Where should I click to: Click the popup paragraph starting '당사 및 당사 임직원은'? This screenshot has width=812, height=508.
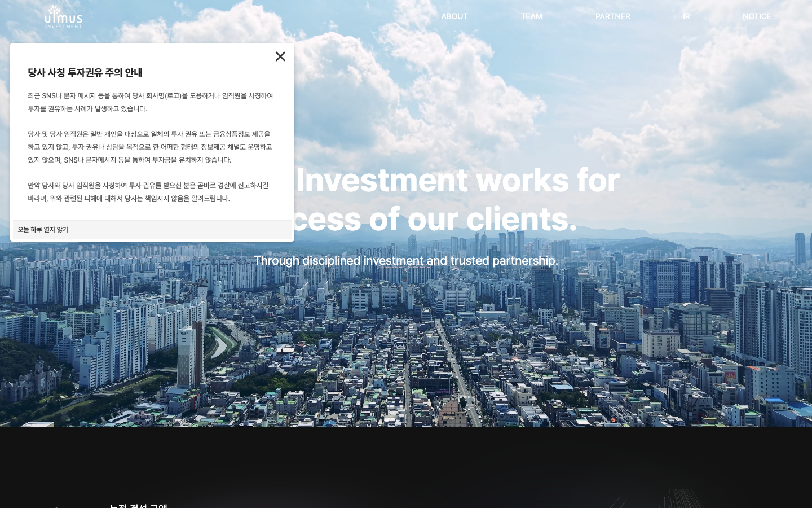click(x=150, y=147)
